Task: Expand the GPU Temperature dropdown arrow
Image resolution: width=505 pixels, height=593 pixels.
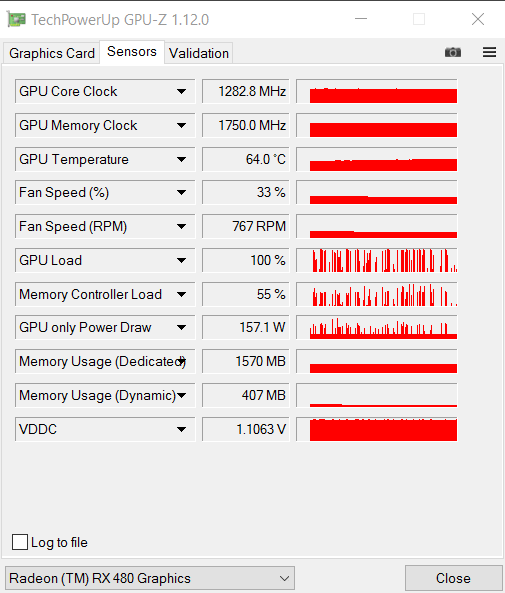Action: point(182,159)
